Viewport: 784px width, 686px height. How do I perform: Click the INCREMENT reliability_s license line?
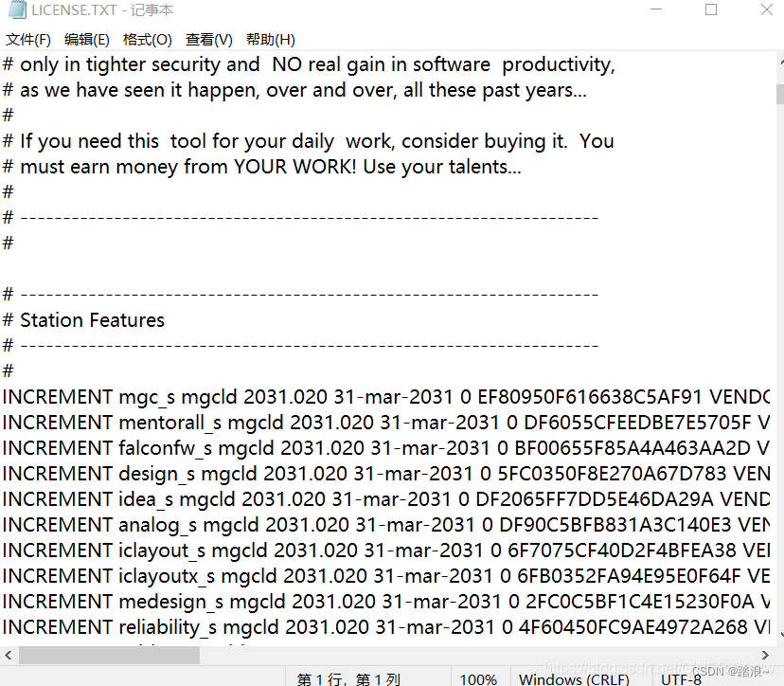click(x=385, y=627)
